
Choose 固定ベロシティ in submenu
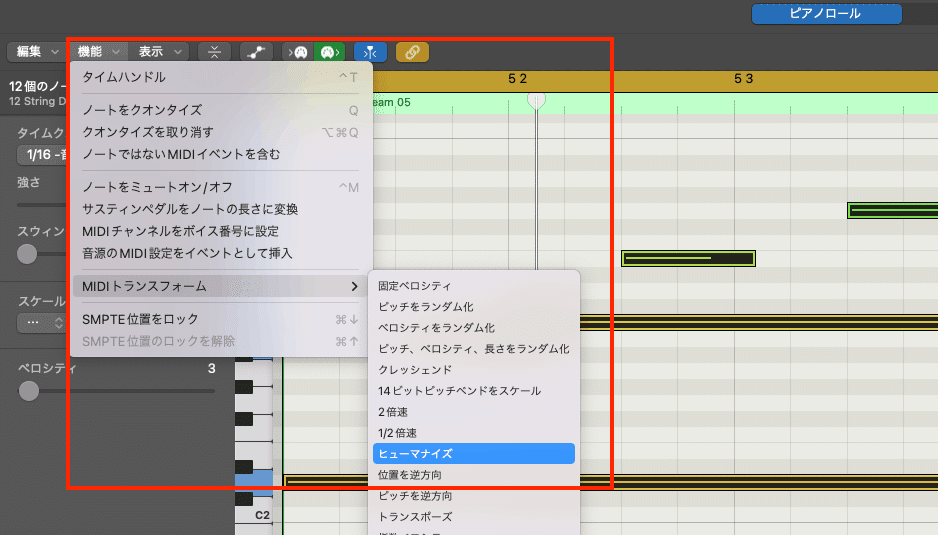pyautogui.click(x=474, y=286)
